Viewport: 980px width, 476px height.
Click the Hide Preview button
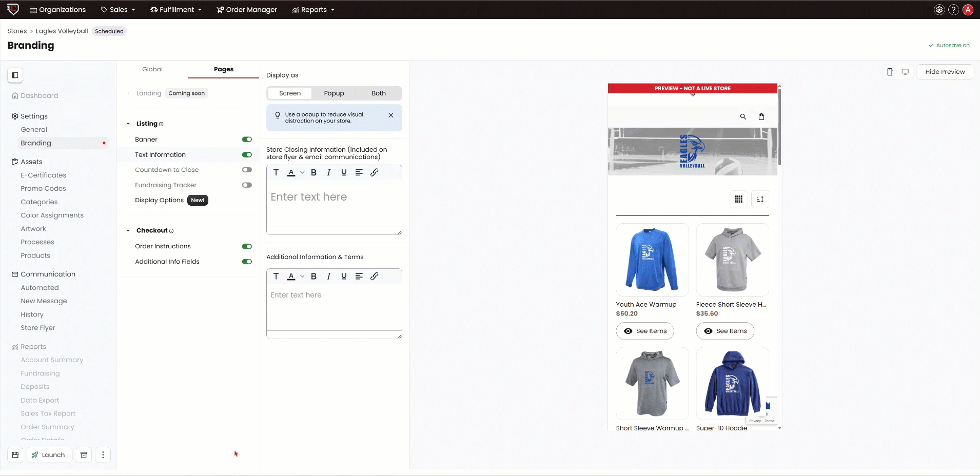point(945,72)
